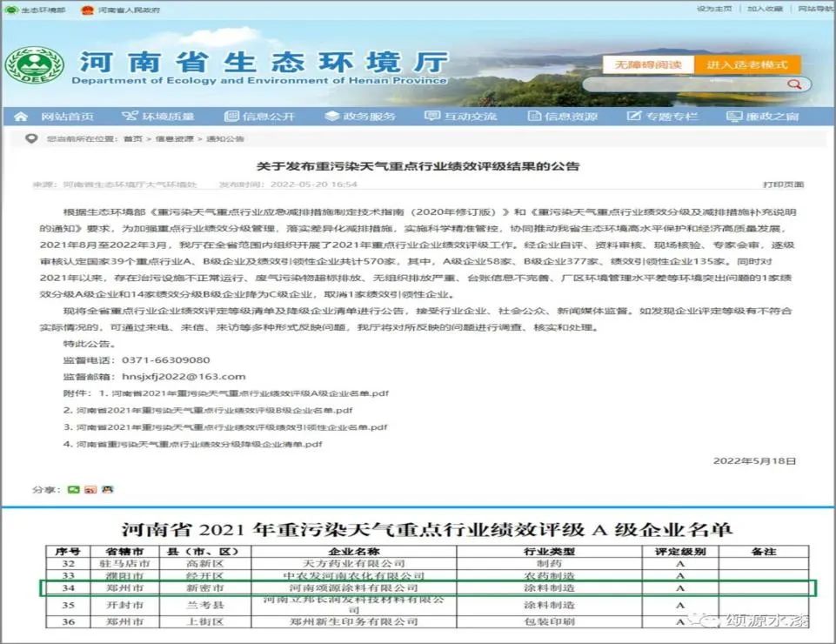Image resolution: width=836 pixels, height=644 pixels.
Task: Click the 省辖市 column header
Action: 124,551
